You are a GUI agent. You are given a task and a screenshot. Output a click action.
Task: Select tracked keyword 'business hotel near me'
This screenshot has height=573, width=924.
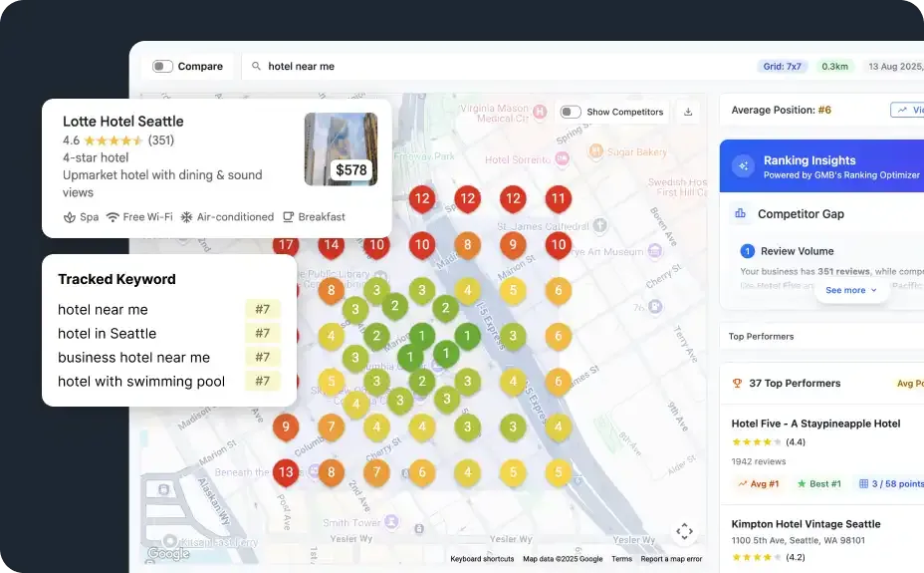point(133,357)
